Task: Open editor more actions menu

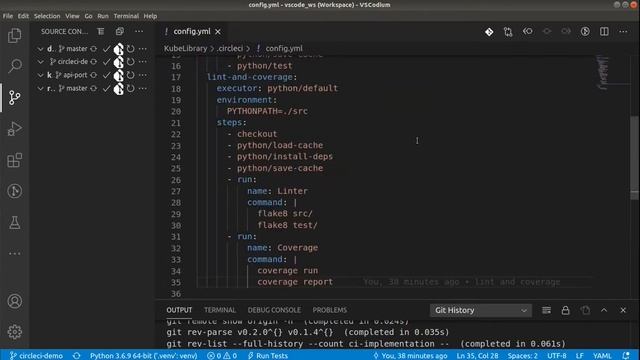Action: [x=623, y=31]
